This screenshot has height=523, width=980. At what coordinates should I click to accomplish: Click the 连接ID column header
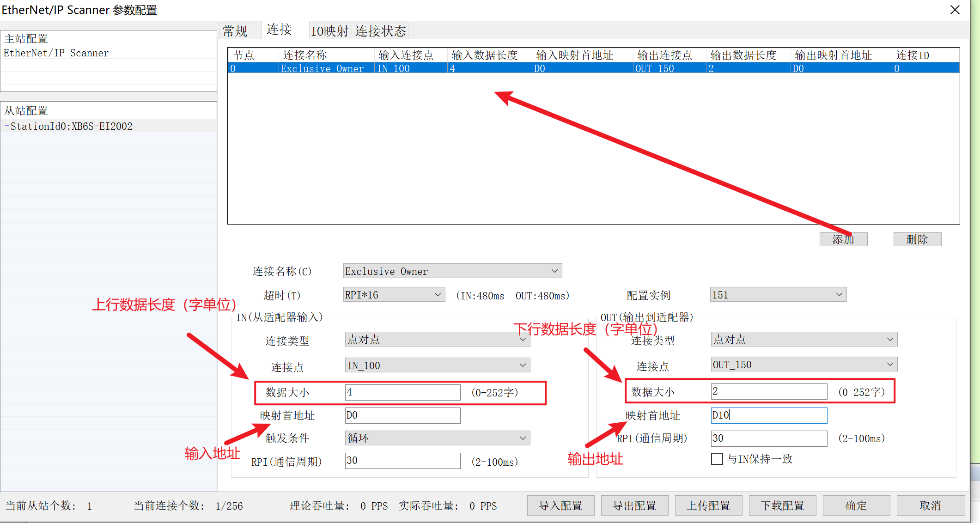click(x=925, y=55)
